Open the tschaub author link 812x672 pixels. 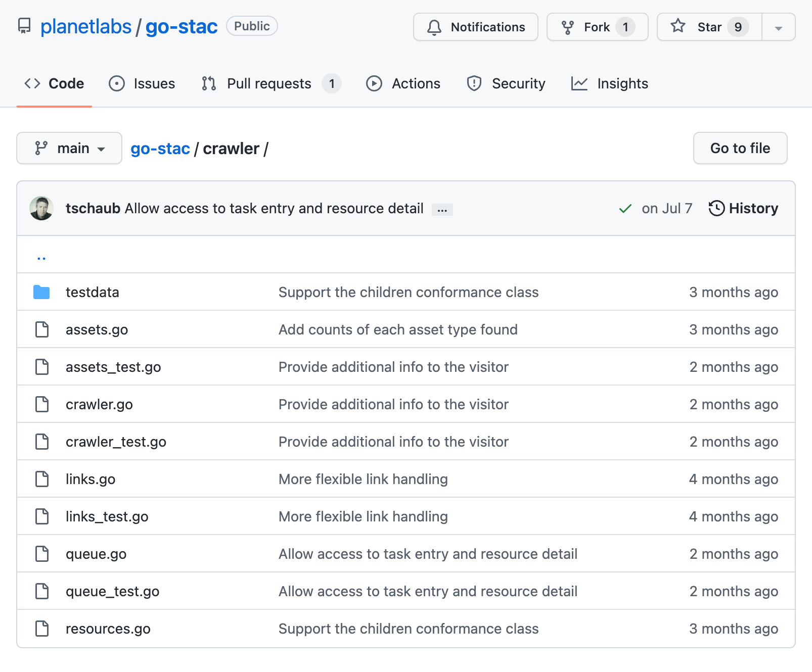click(x=93, y=208)
